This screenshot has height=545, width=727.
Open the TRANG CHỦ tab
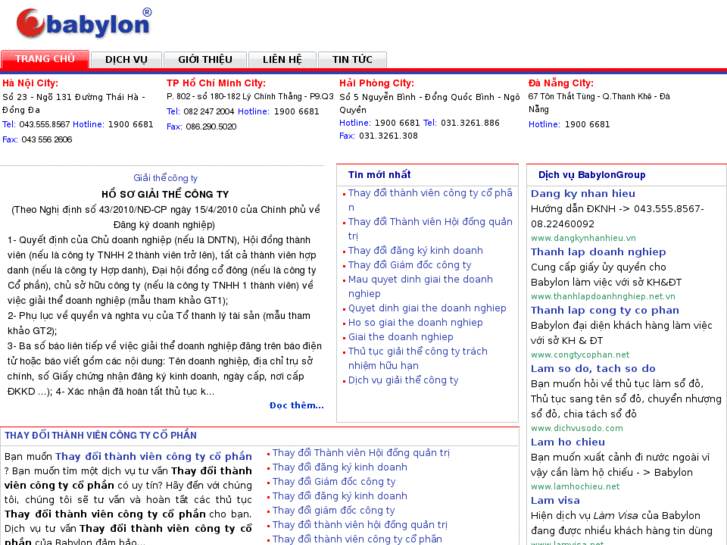(45, 59)
